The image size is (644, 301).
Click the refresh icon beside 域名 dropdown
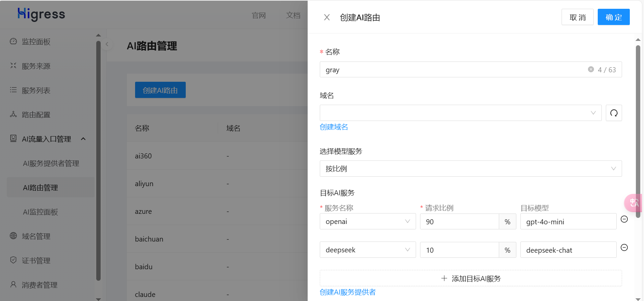[614, 113]
